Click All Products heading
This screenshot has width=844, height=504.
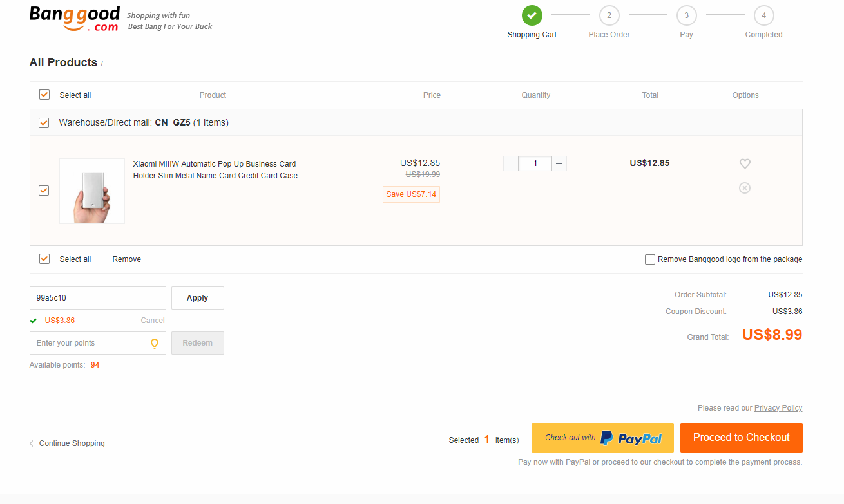click(63, 62)
